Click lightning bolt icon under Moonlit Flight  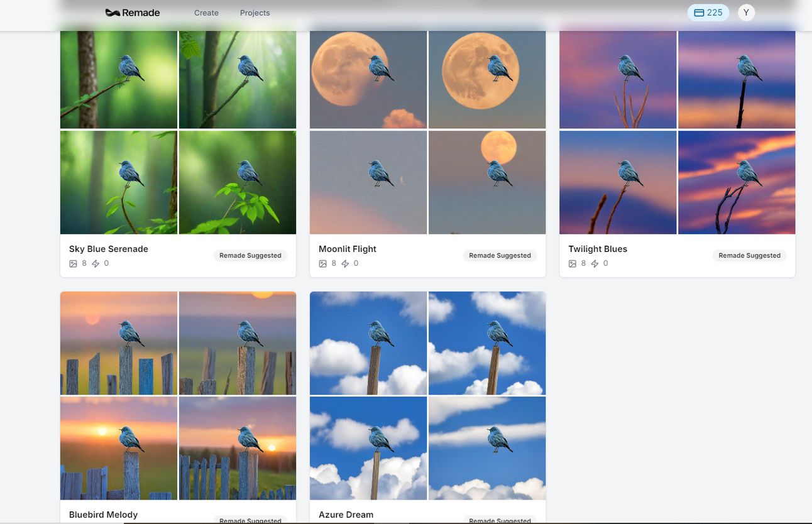(345, 264)
